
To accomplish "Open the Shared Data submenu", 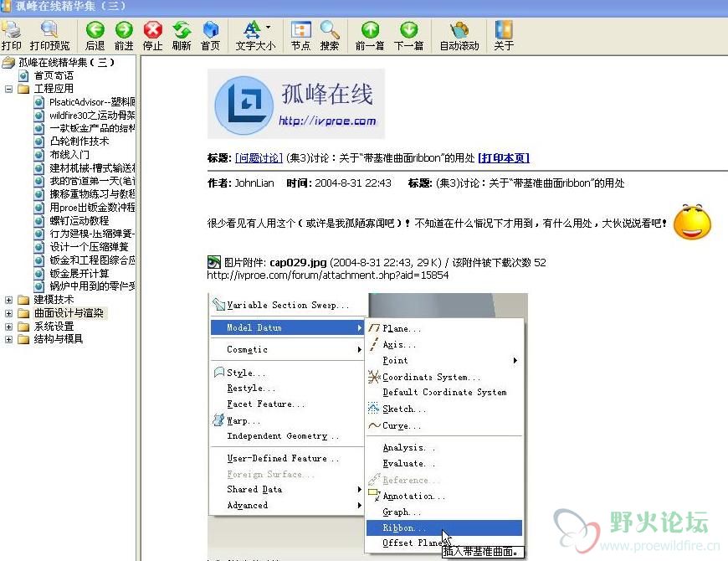I will [x=286, y=490].
